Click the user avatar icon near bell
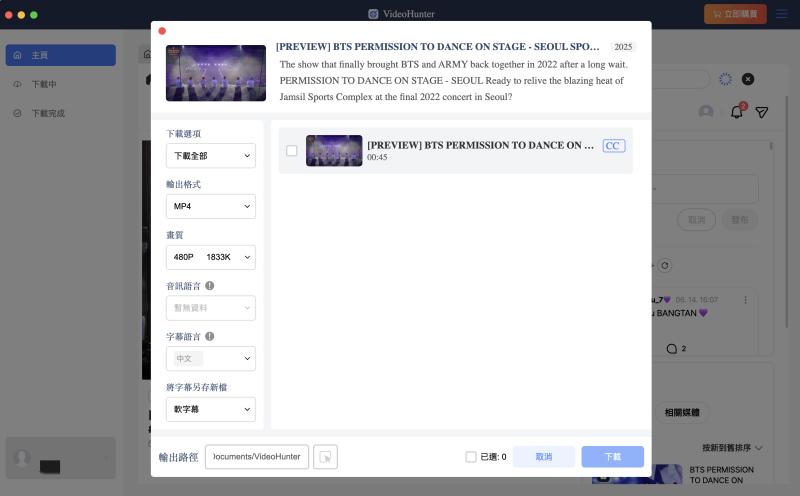The image size is (800, 496). tap(706, 112)
